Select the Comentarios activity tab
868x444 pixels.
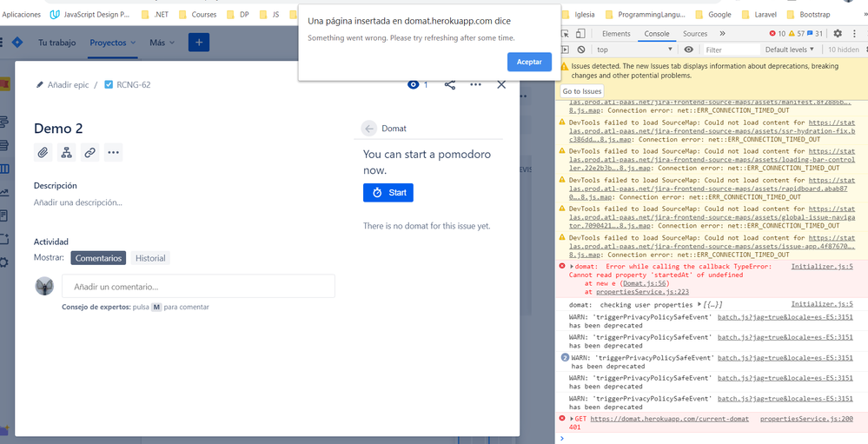click(x=98, y=258)
